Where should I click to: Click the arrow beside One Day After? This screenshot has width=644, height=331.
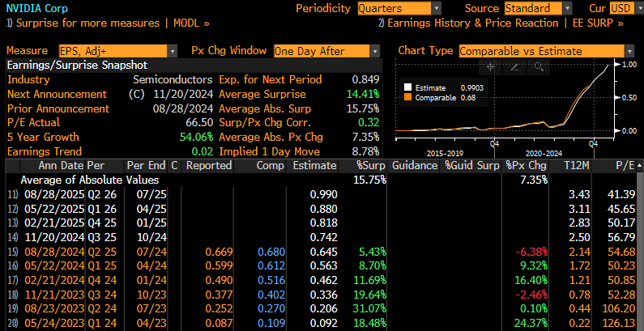pyautogui.click(x=375, y=51)
